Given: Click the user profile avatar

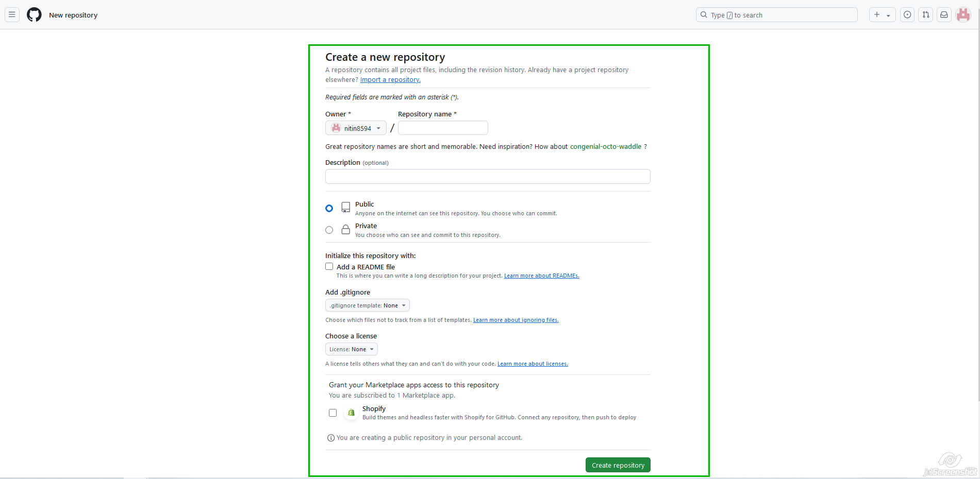Looking at the screenshot, I should click(x=963, y=15).
